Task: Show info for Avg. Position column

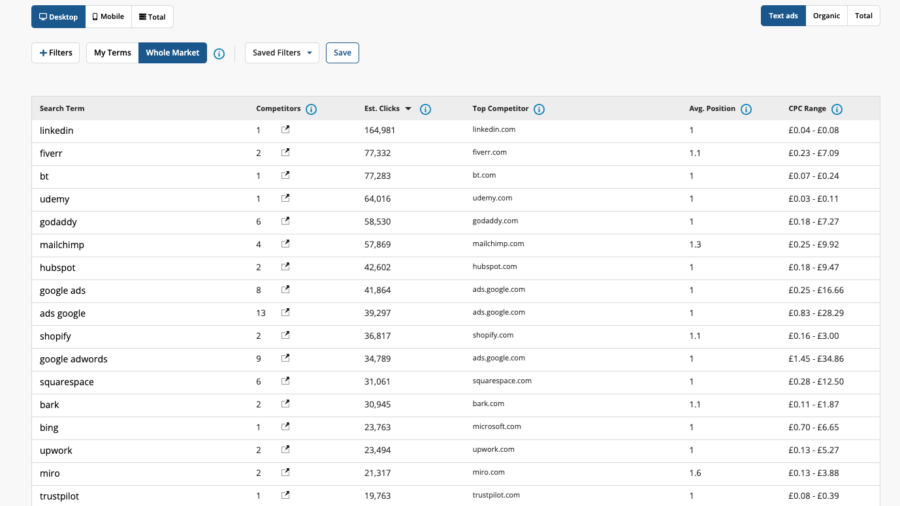Action: pos(746,109)
